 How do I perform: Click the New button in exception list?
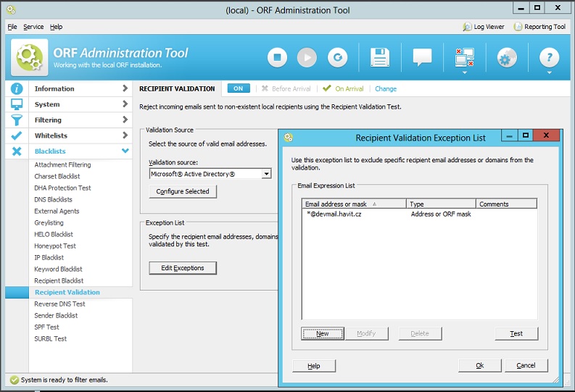tap(323, 333)
